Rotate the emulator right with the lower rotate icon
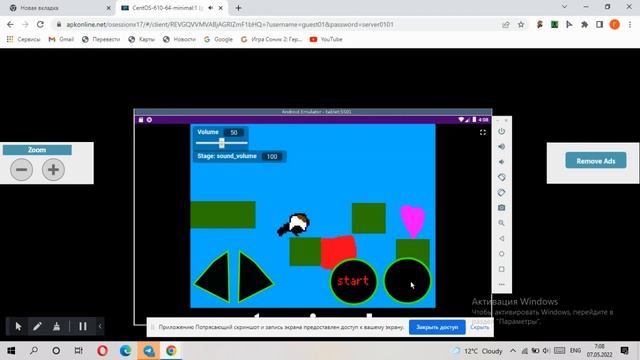Viewport: 640px width, 360px height. click(502, 192)
